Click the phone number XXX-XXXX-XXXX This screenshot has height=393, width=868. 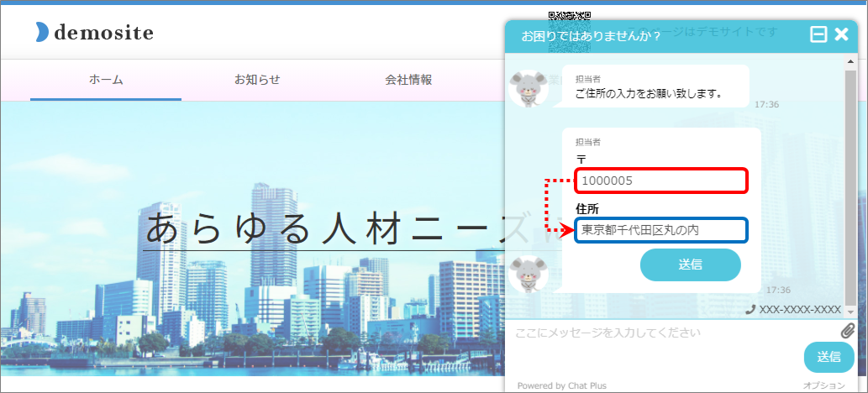pos(800,310)
